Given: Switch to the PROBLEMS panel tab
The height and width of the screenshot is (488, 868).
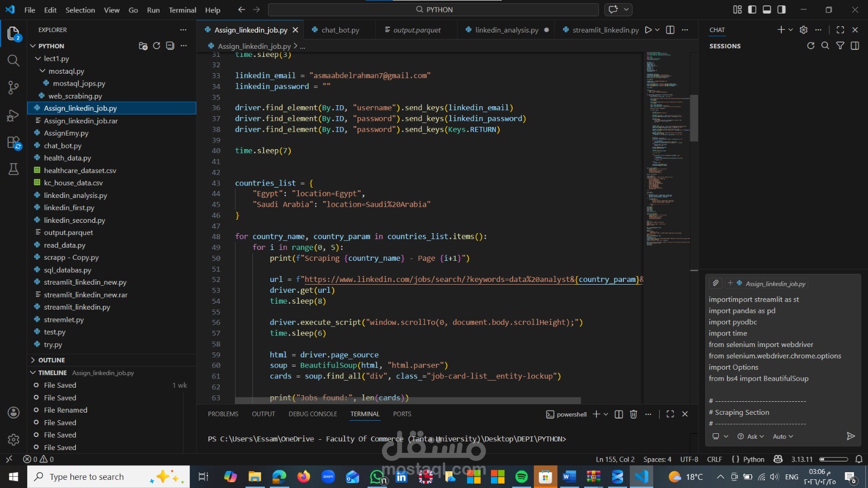Looking at the screenshot, I should (223, 414).
